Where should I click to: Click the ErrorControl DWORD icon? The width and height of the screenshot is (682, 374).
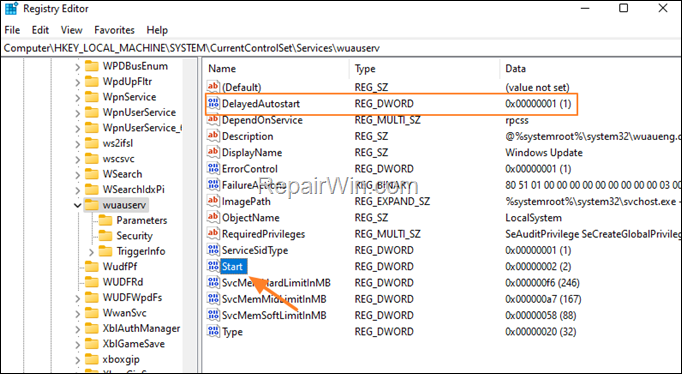[213, 169]
